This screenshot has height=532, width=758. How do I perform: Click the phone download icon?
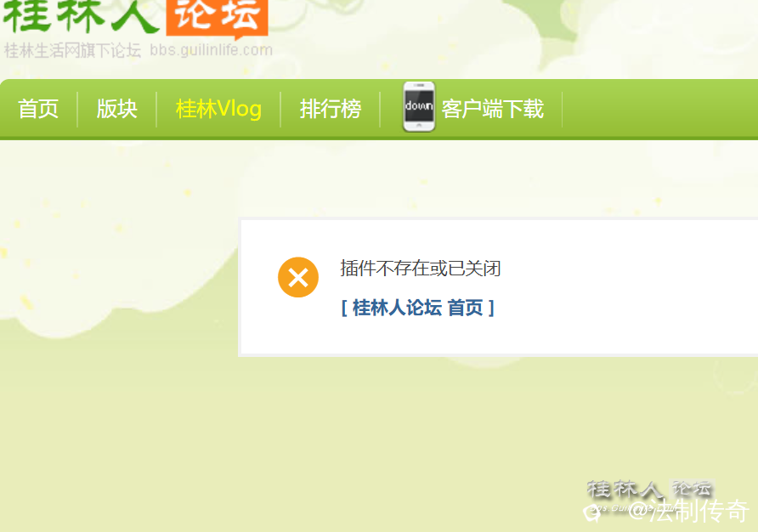(x=419, y=107)
